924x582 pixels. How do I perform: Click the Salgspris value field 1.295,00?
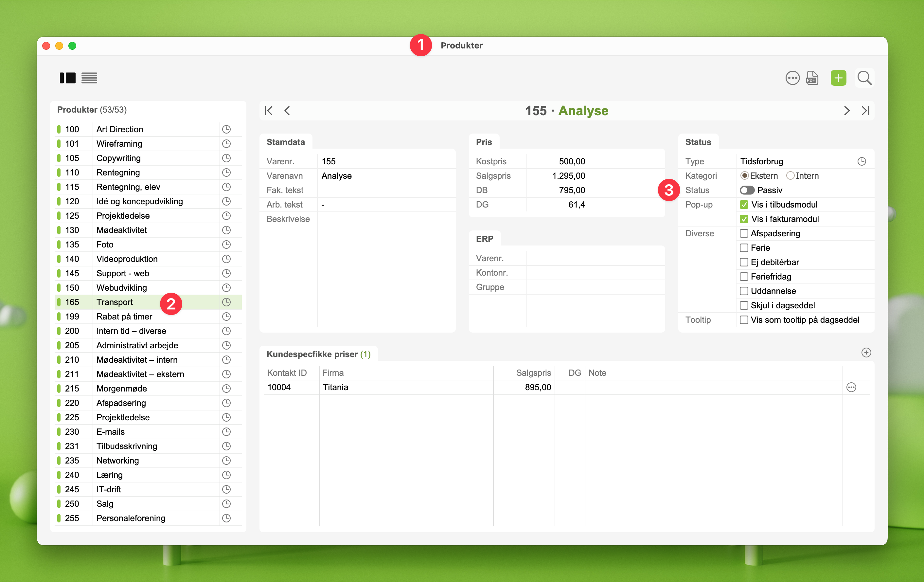tap(568, 176)
